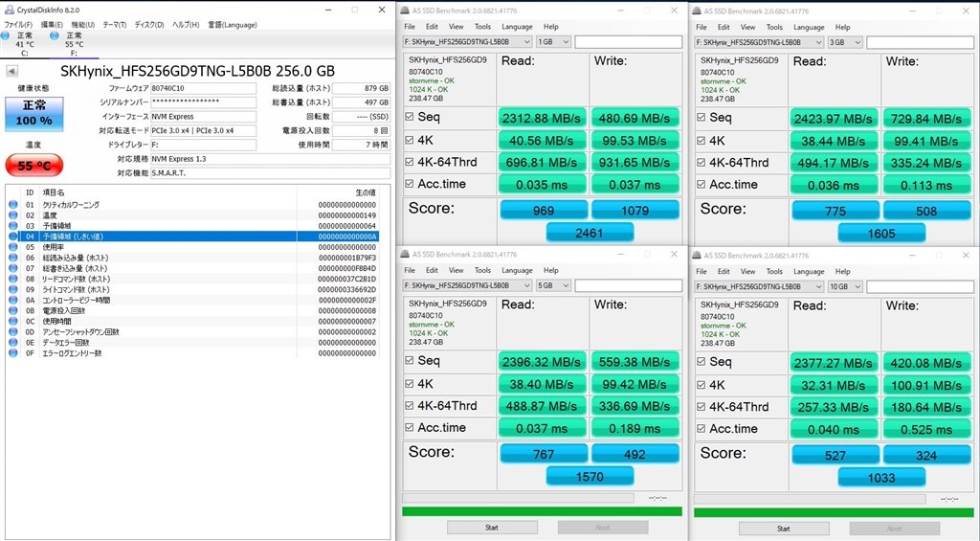Open the テーマ(T) menu in CrystalDiskInfo
Viewport: 980px width, 541px height.
[115, 25]
